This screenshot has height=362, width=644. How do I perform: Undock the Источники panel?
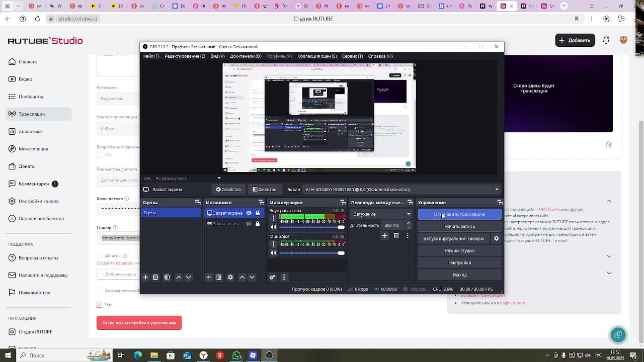[x=261, y=203]
